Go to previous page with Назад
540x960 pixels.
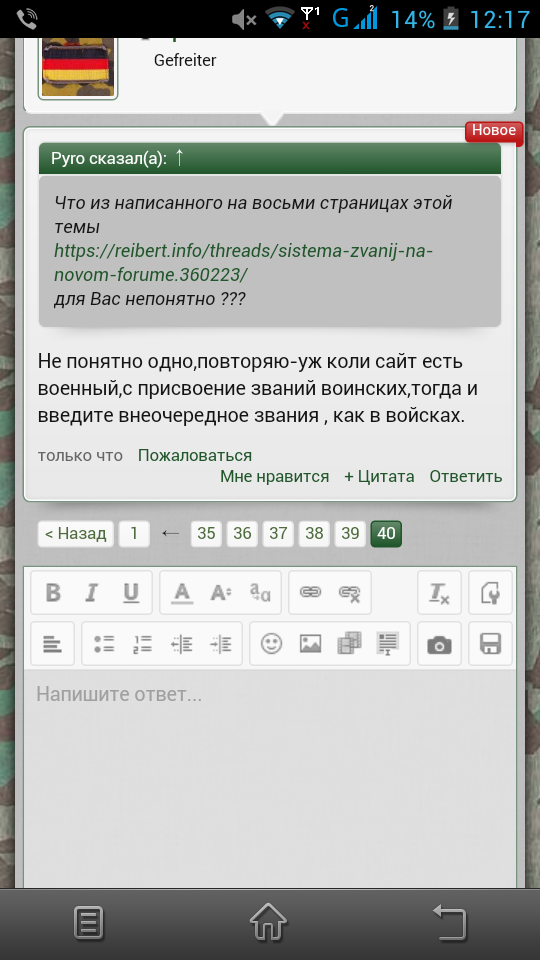(x=75, y=533)
